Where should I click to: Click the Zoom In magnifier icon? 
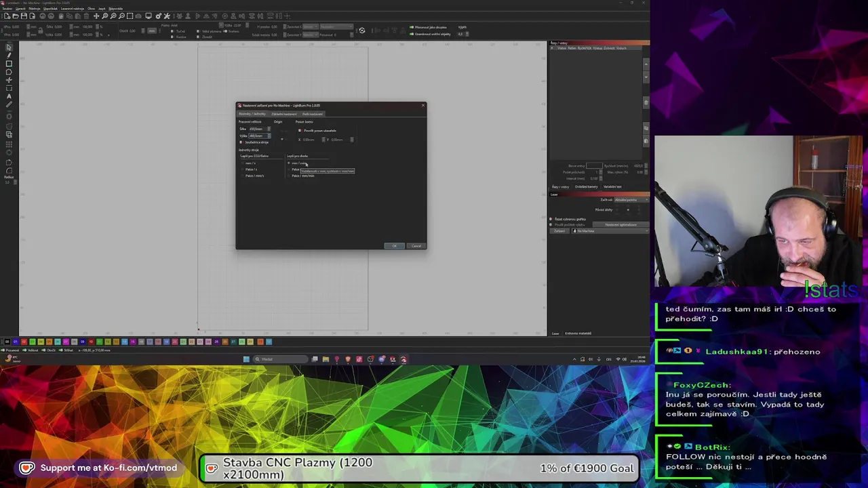point(113,16)
